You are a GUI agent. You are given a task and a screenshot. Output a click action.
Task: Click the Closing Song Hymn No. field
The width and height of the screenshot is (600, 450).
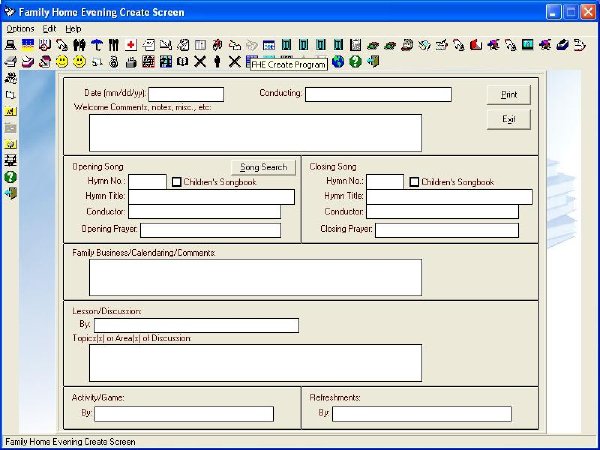(385, 182)
